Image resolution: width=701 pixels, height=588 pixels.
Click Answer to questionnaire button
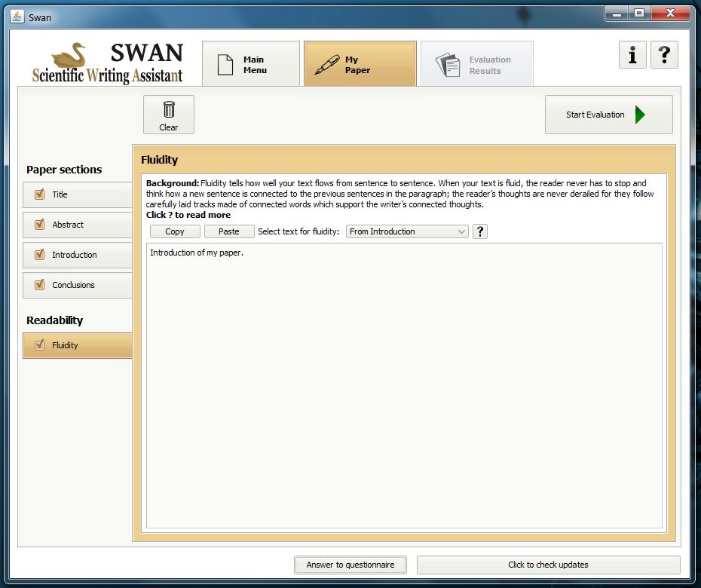(350, 565)
